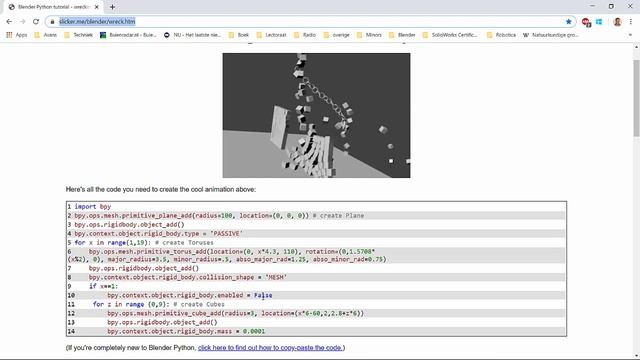The height and width of the screenshot is (360, 640).
Task: Open the Lectoraat bookmark folder
Action: [271, 35]
